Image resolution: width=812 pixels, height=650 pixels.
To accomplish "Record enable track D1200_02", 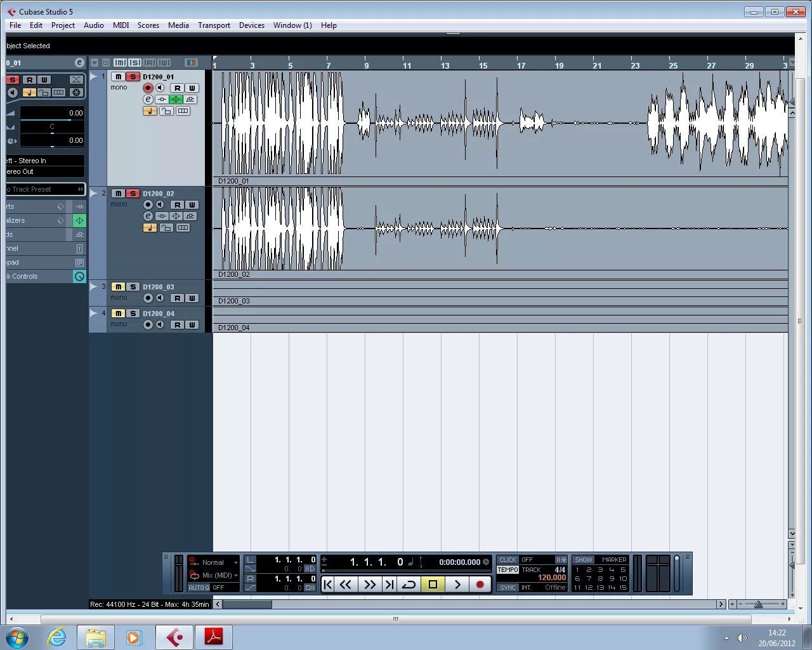I will tap(148, 205).
